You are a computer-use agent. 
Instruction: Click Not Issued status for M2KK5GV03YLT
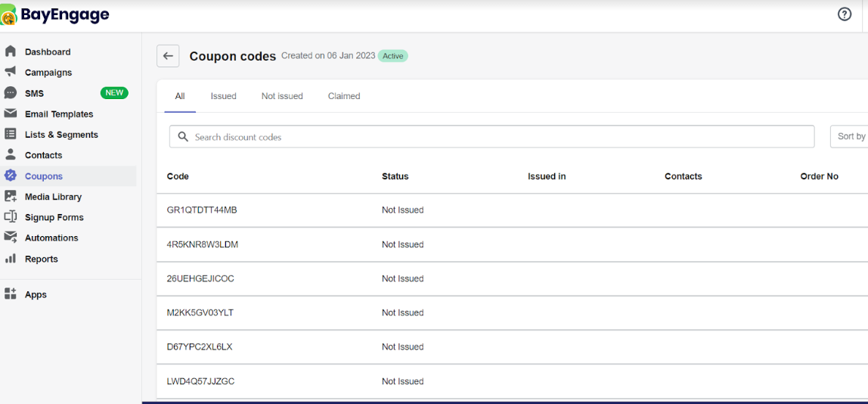click(x=402, y=312)
